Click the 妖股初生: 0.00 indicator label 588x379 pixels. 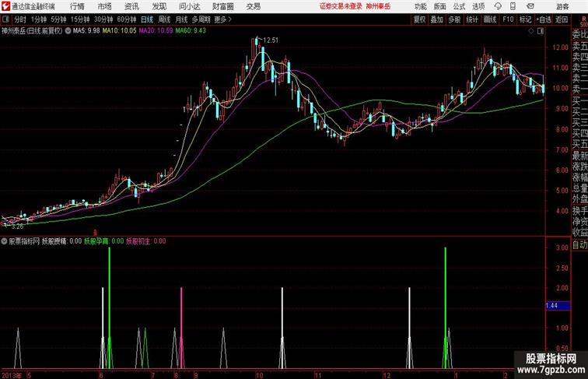coord(146,241)
